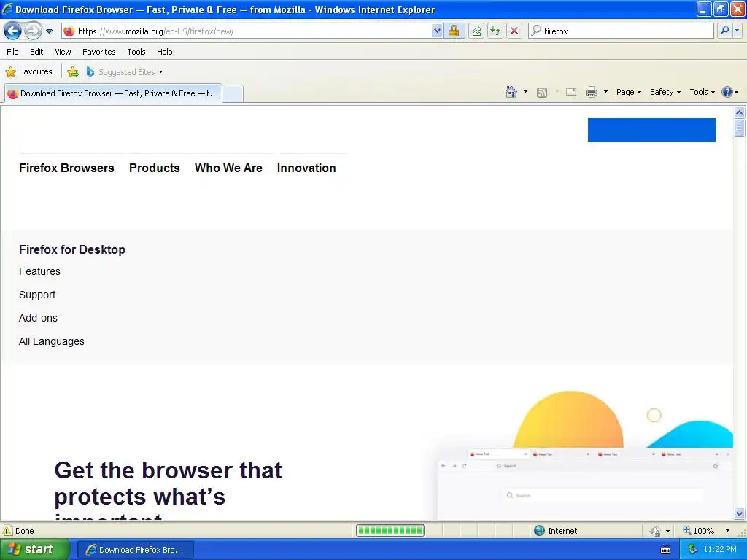Click the warning icon beside Done status
The image size is (747, 560).
tap(7, 531)
